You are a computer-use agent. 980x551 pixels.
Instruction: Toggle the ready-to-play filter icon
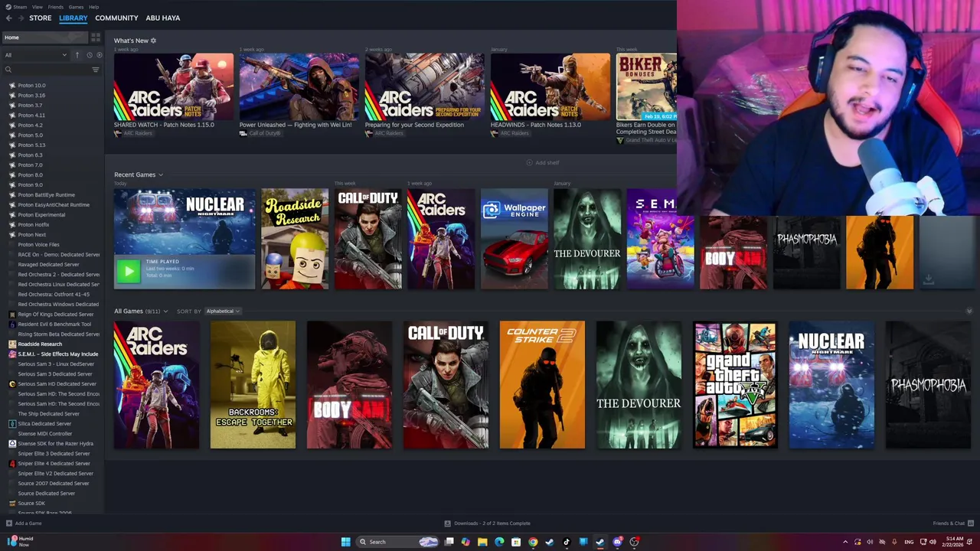(99, 55)
